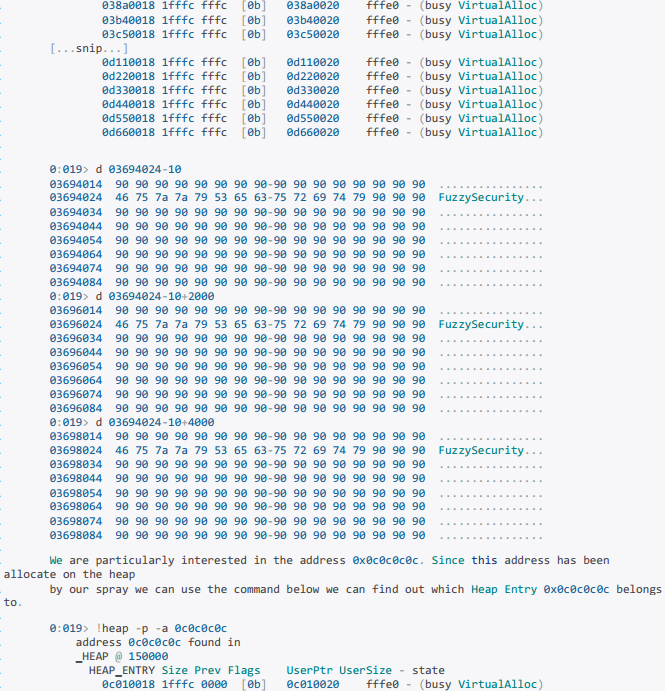Screen dimensions: 665x691
Task: Click the user pointer 0c010020
Action: point(312,684)
